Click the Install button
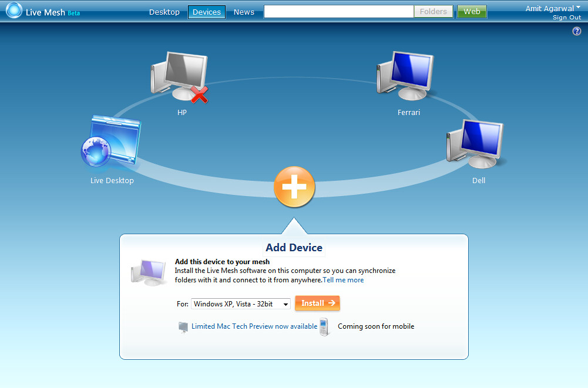 317,303
